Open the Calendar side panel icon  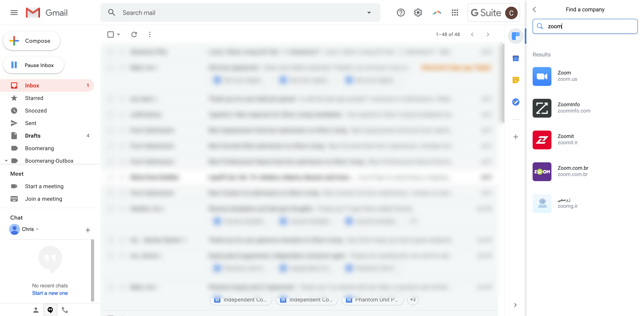pos(516,58)
